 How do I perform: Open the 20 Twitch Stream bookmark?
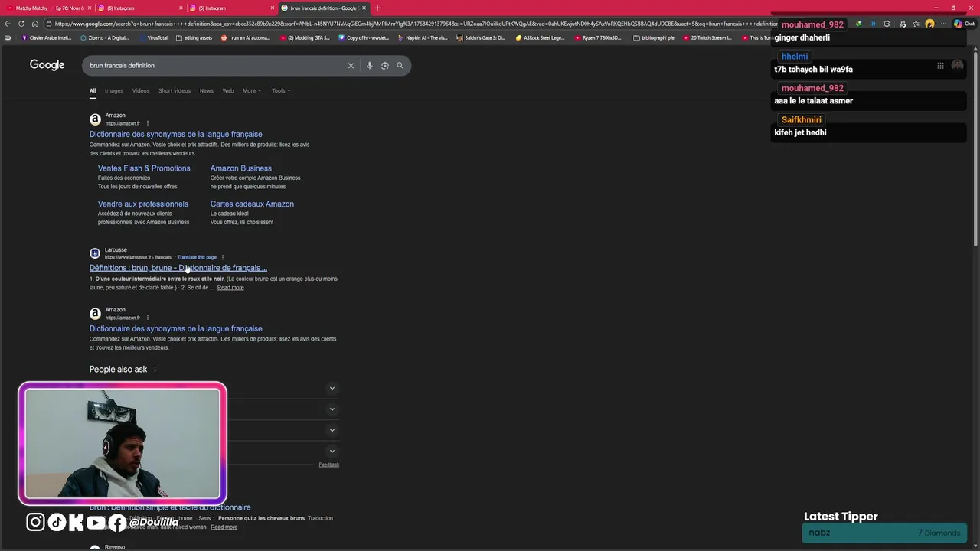707,37
